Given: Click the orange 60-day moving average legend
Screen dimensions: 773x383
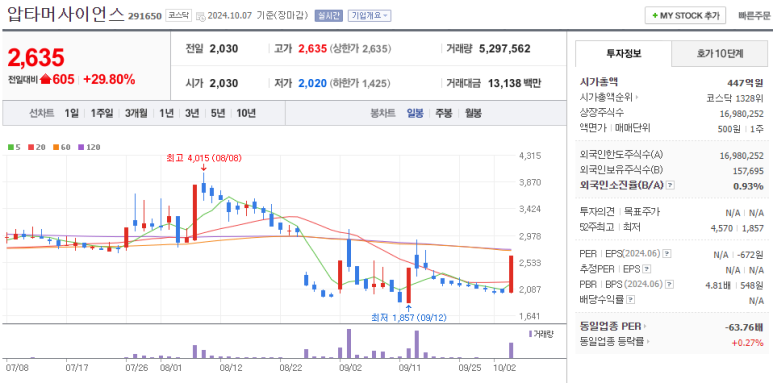Looking at the screenshot, I should tap(61, 146).
